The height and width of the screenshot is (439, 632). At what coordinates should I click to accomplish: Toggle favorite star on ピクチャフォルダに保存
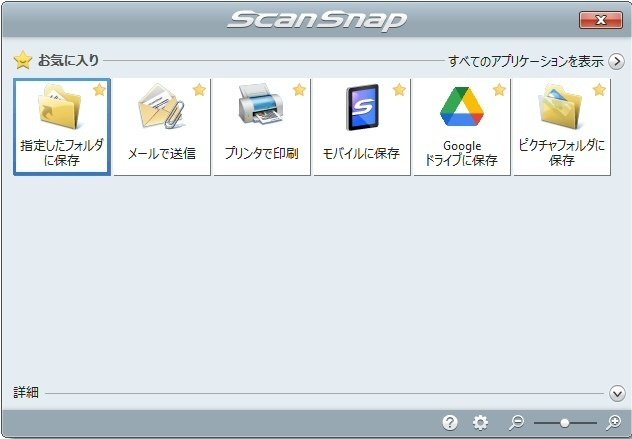[x=599, y=89]
